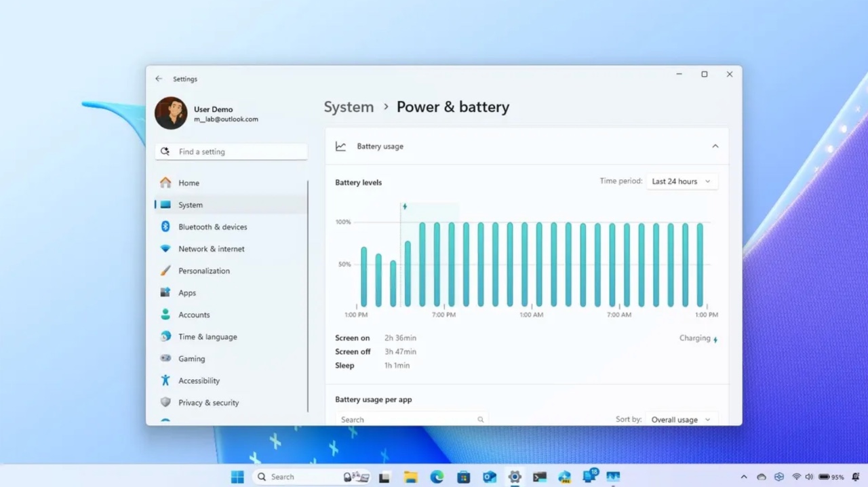Viewport: 868px width, 487px height.
Task: Open the Time period dropdown
Action: pyautogui.click(x=682, y=181)
